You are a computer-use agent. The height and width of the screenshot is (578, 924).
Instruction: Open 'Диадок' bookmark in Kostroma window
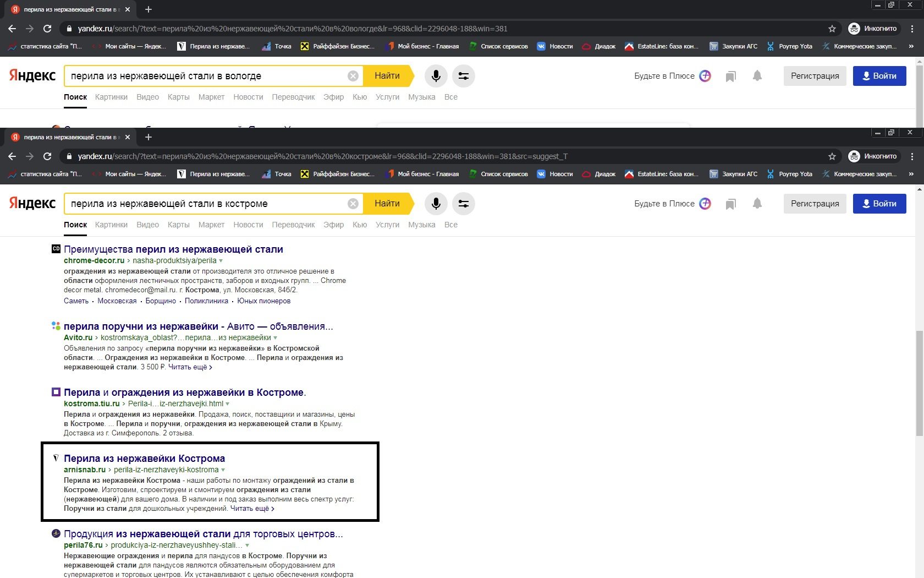pyautogui.click(x=599, y=174)
